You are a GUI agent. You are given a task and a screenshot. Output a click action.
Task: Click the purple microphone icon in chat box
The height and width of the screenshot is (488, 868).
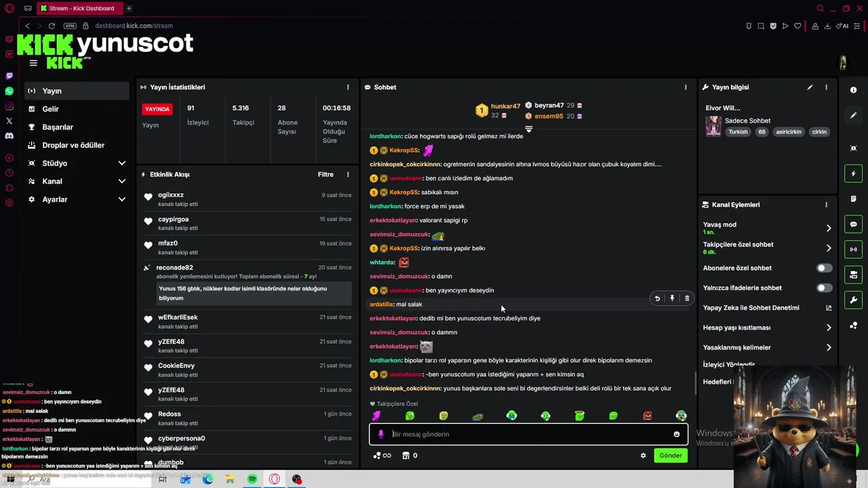380,434
